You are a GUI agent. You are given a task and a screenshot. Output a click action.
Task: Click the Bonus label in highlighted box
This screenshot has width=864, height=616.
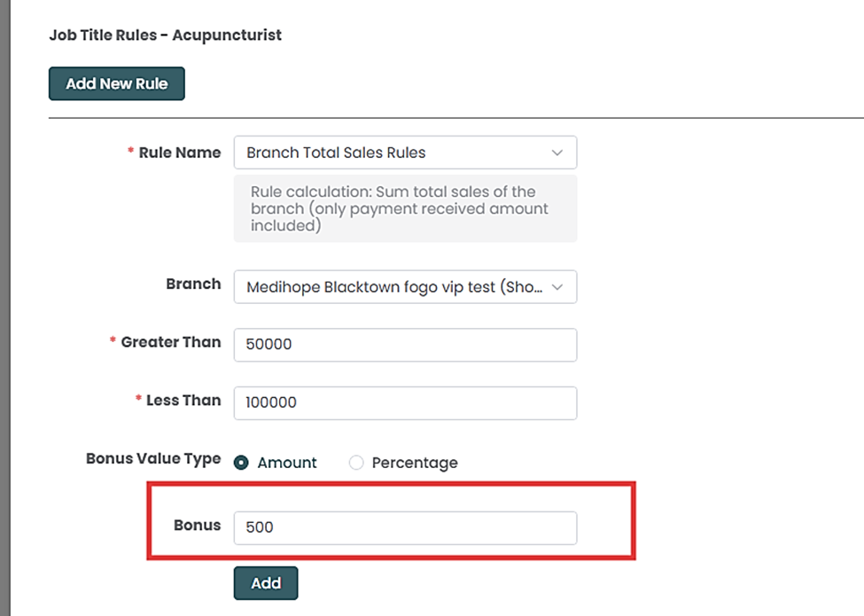(197, 526)
